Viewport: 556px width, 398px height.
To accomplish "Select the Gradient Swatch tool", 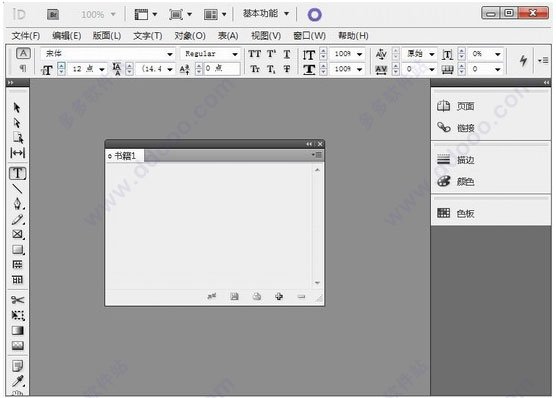I will [x=17, y=331].
